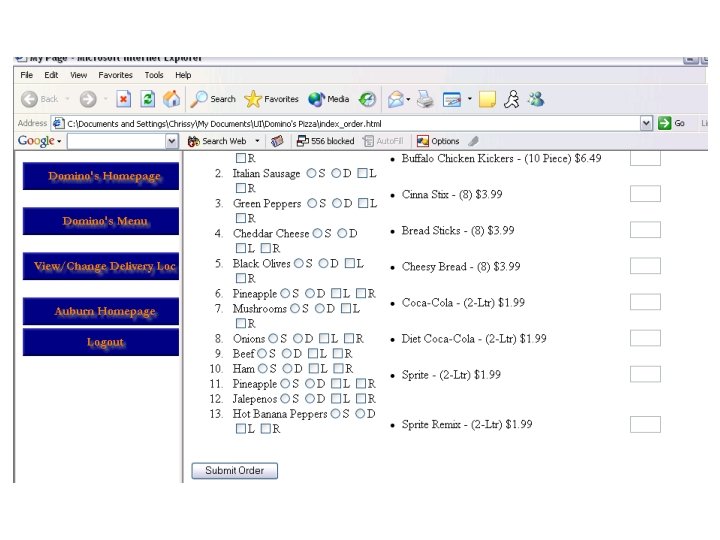Expand the Forward button history arrow
720x540 pixels.
point(106,99)
